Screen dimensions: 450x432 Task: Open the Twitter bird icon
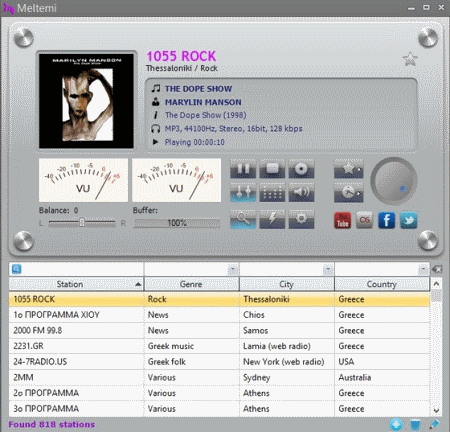(409, 220)
